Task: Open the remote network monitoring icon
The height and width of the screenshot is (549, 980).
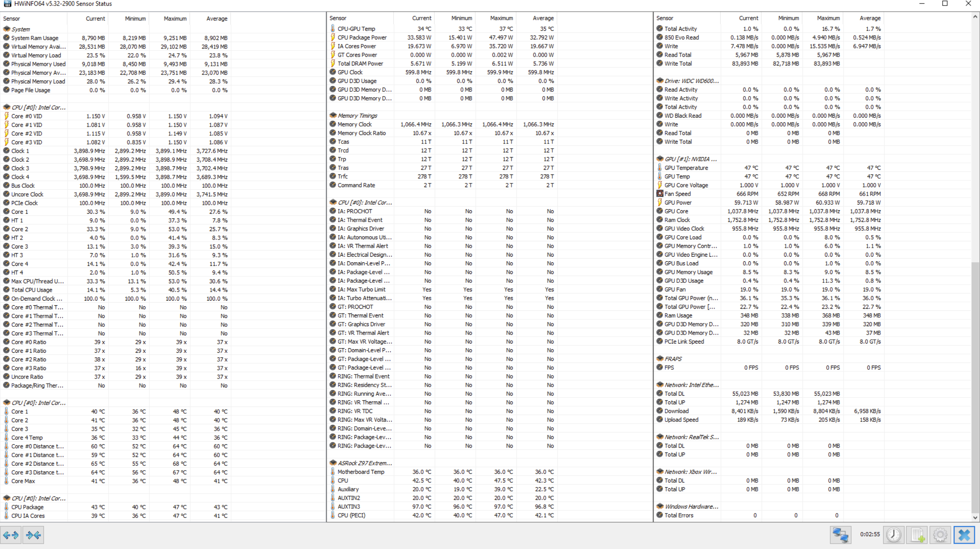Action: coord(840,535)
